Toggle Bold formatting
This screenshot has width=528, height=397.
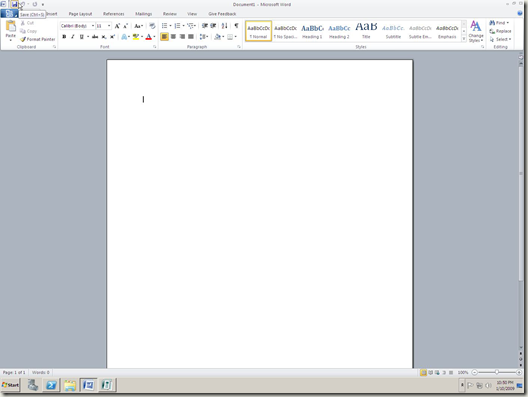(x=64, y=37)
